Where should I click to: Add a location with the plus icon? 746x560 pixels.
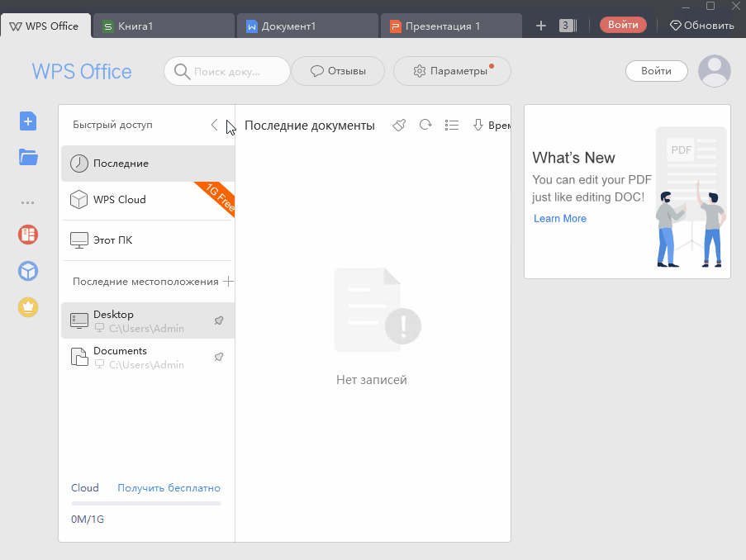tap(228, 281)
